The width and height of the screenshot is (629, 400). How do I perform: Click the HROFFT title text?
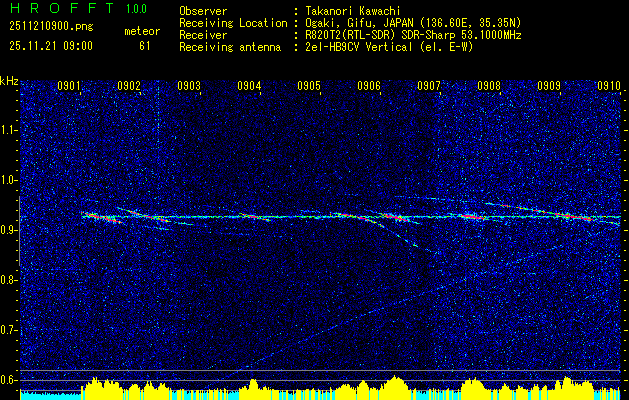62,8
